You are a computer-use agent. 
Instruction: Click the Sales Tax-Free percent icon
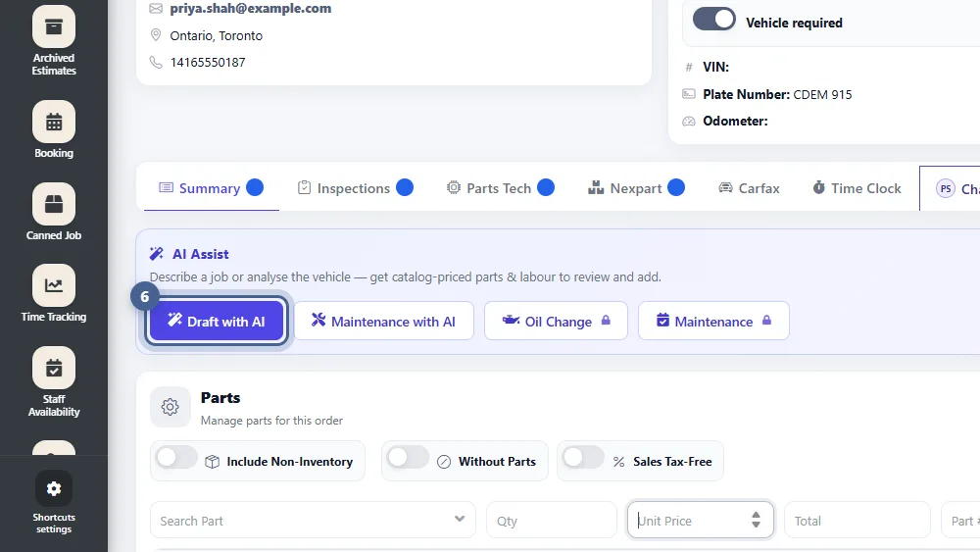pos(618,462)
